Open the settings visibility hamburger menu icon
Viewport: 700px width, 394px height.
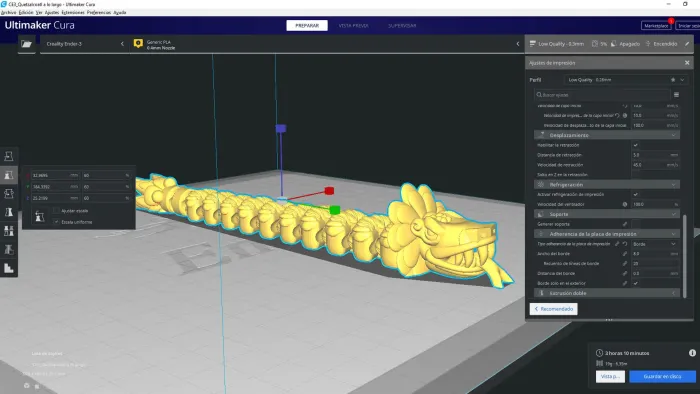tap(676, 95)
